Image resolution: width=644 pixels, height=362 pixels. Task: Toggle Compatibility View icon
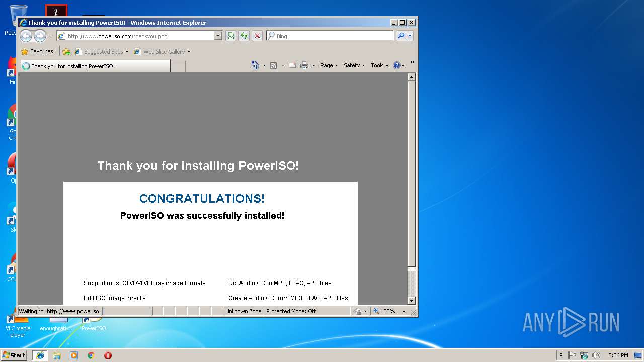[231, 36]
